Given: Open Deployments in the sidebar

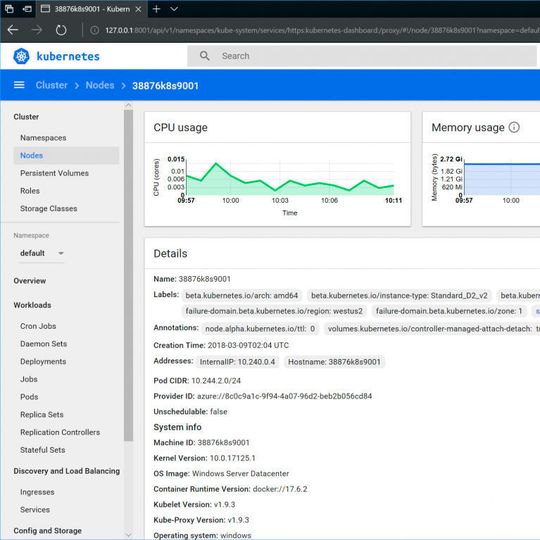Looking at the screenshot, I should click(x=43, y=361).
